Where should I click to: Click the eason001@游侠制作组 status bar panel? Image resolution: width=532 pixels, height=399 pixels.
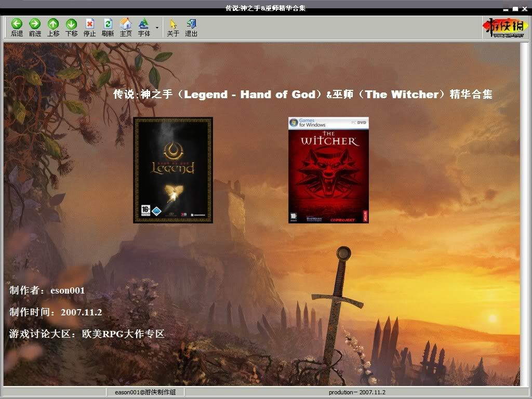145,392
